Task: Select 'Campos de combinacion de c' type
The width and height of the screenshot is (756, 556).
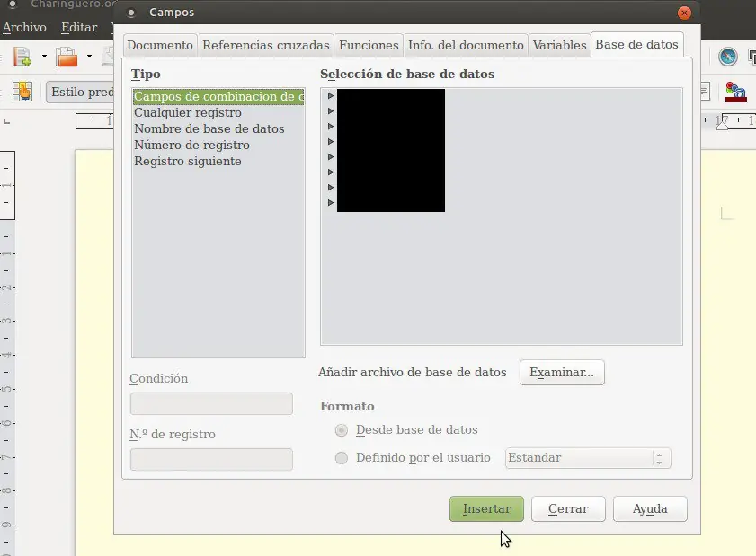Action: (218, 96)
